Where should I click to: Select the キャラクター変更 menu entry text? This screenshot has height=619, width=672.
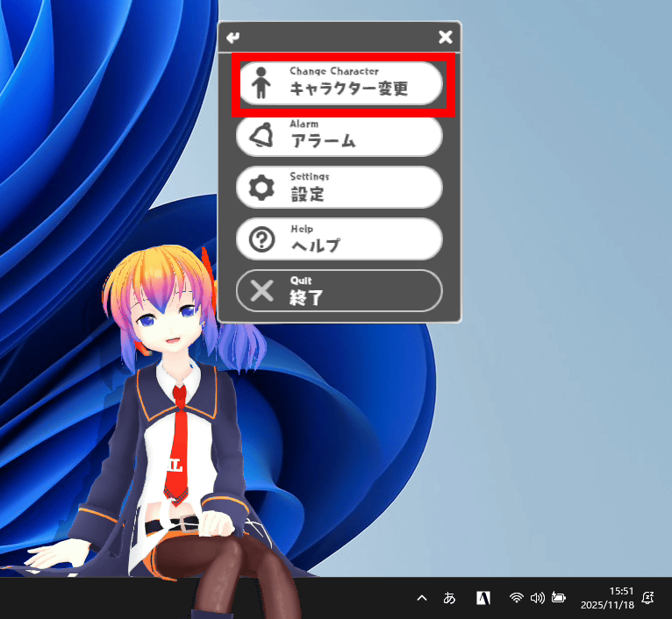pos(349,89)
